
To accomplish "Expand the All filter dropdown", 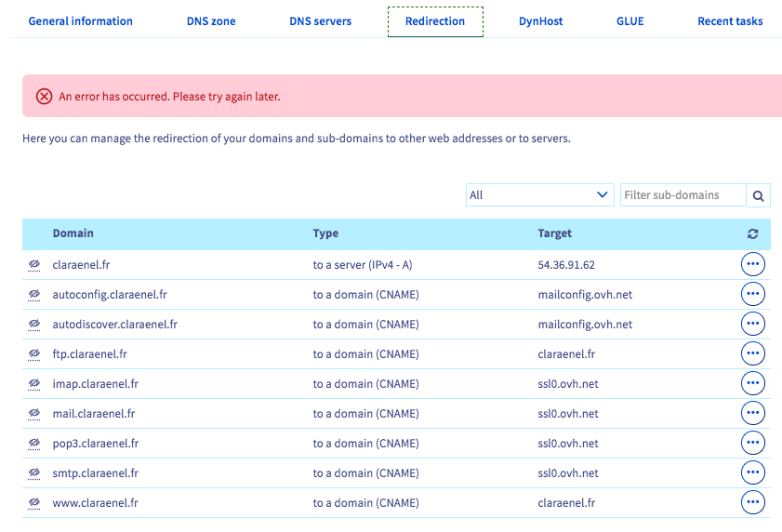I will pos(539,195).
